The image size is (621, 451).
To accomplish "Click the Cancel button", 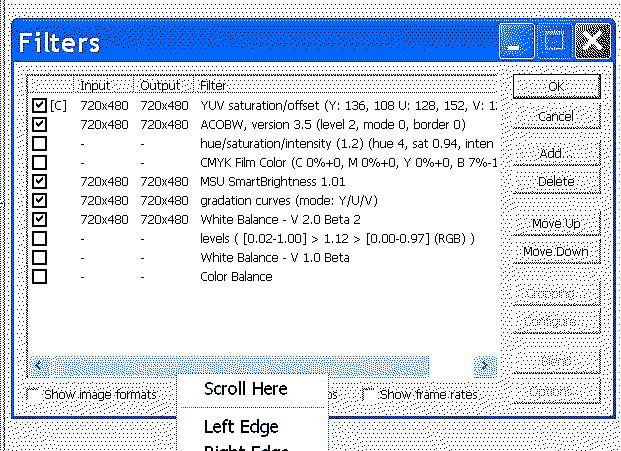I will [x=556, y=116].
